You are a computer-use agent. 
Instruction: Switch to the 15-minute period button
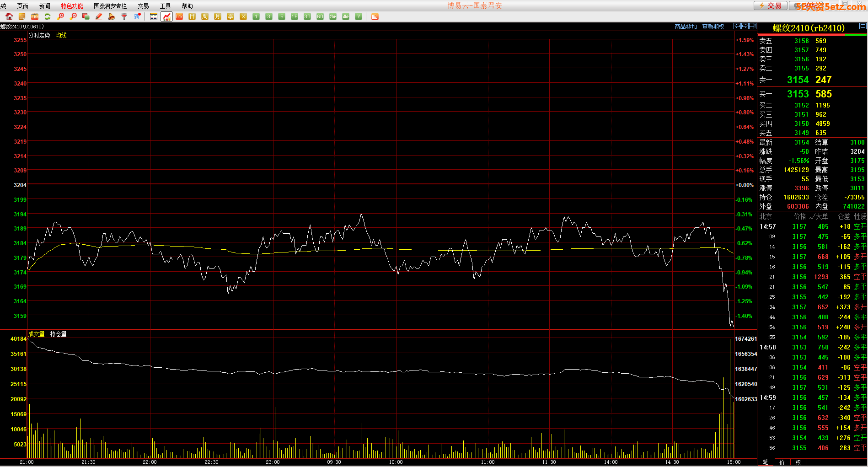[x=295, y=16]
